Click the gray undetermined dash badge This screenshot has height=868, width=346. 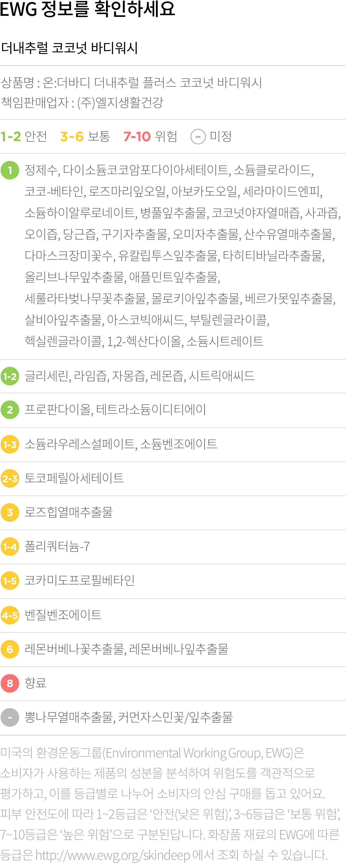[10, 718]
